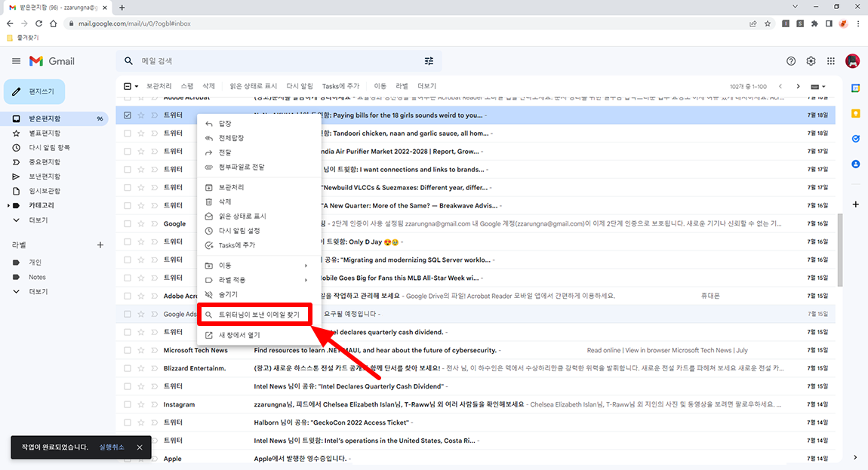Open Gmail settings gear icon
868x470 pixels.
point(811,61)
